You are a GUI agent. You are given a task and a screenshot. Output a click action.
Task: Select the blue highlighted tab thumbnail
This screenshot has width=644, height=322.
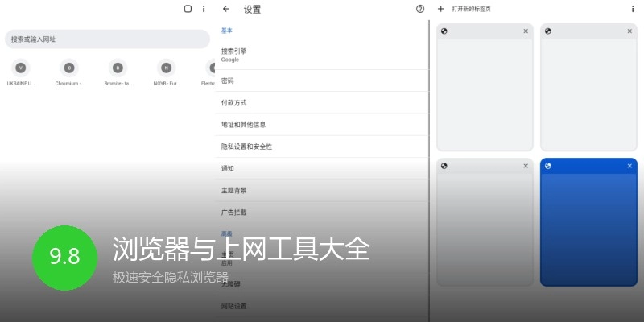pyautogui.click(x=588, y=229)
